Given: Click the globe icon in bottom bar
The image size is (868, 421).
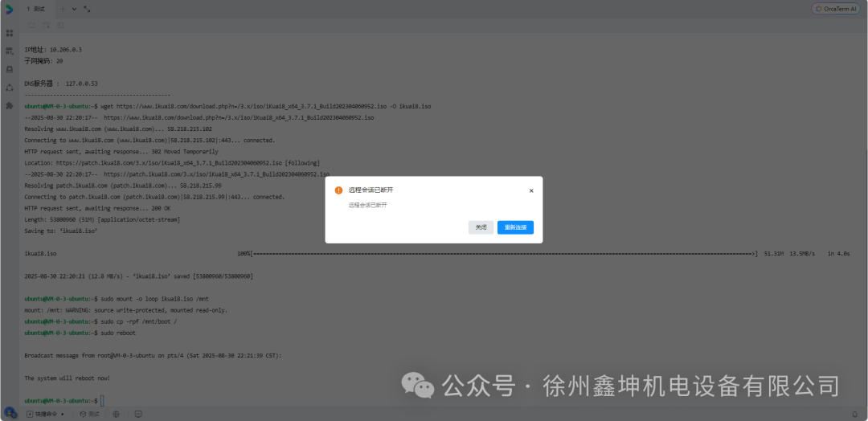Looking at the screenshot, I should (x=117, y=414).
